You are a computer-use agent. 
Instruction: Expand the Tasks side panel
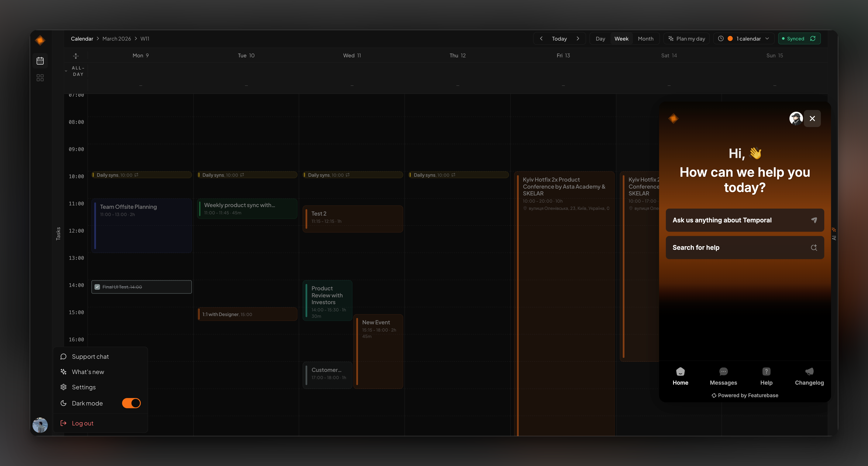(x=58, y=233)
